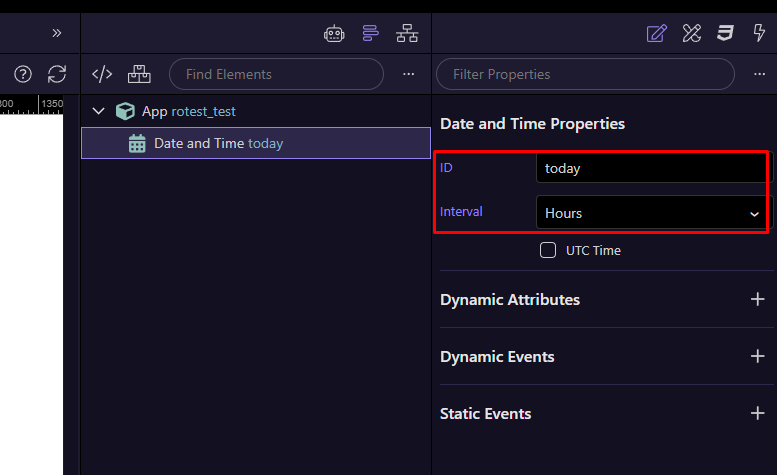Expand the Dynamic Attributes section

757,299
